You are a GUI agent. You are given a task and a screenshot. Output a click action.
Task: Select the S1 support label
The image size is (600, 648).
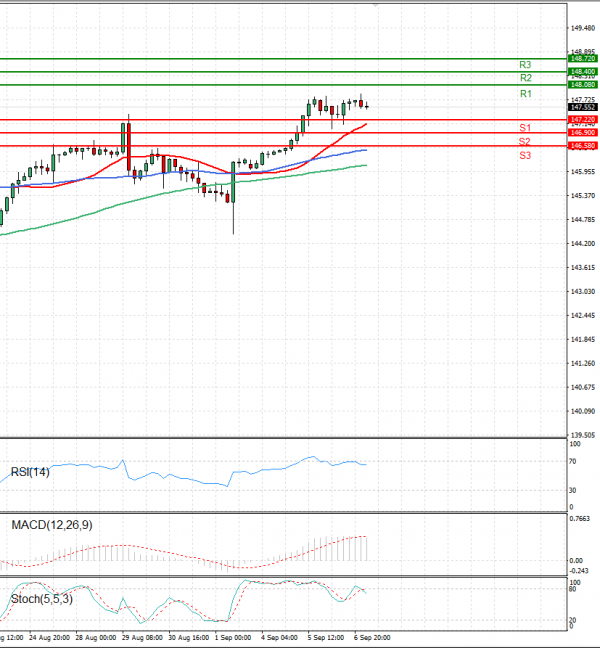(x=525, y=128)
